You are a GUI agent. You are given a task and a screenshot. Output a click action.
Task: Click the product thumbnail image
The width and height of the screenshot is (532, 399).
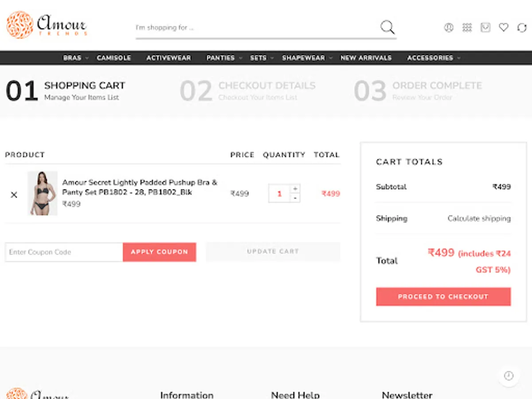pyautogui.click(x=43, y=193)
